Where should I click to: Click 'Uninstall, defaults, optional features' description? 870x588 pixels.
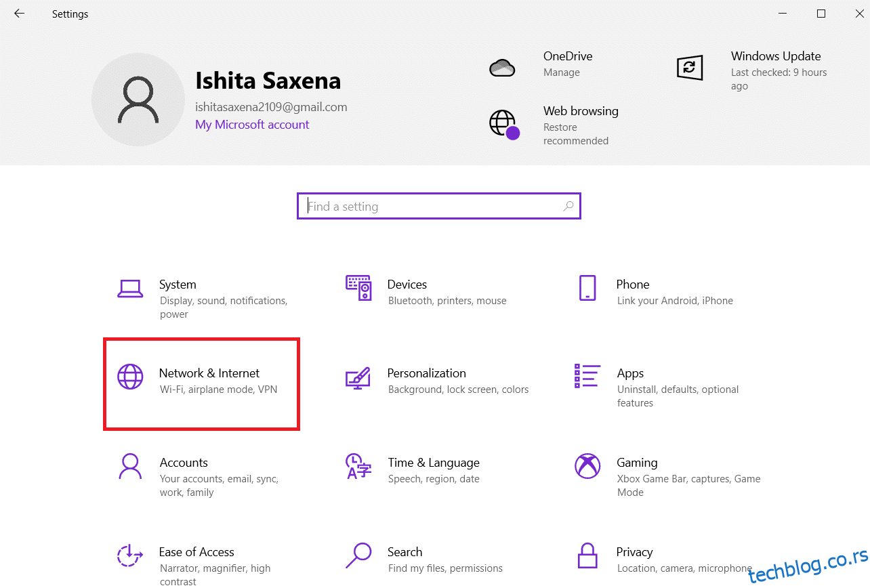coord(678,396)
